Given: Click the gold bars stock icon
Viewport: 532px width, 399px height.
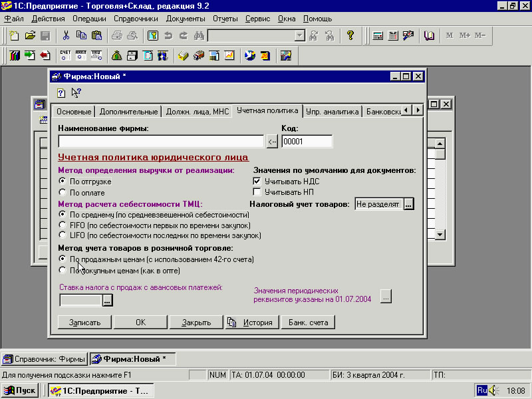Looking at the screenshot, I should 184,55.
